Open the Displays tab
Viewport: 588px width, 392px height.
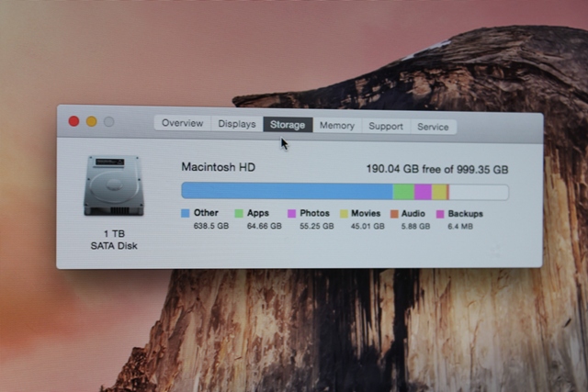(237, 124)
